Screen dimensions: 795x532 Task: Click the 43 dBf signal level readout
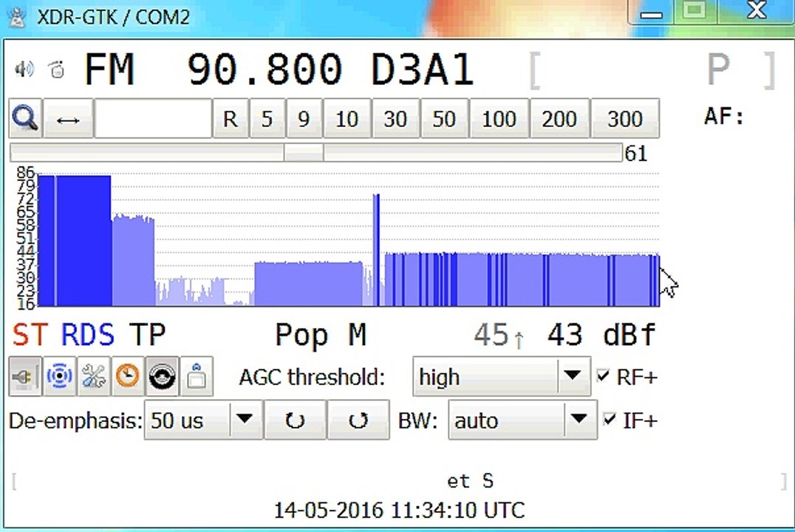click(602, 335)
